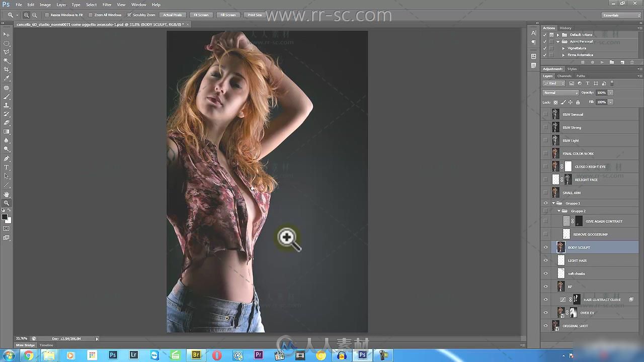Click the Print Size button
This screenshot has height=362, width=644.
pyautogui.click(x=255, y=15)
